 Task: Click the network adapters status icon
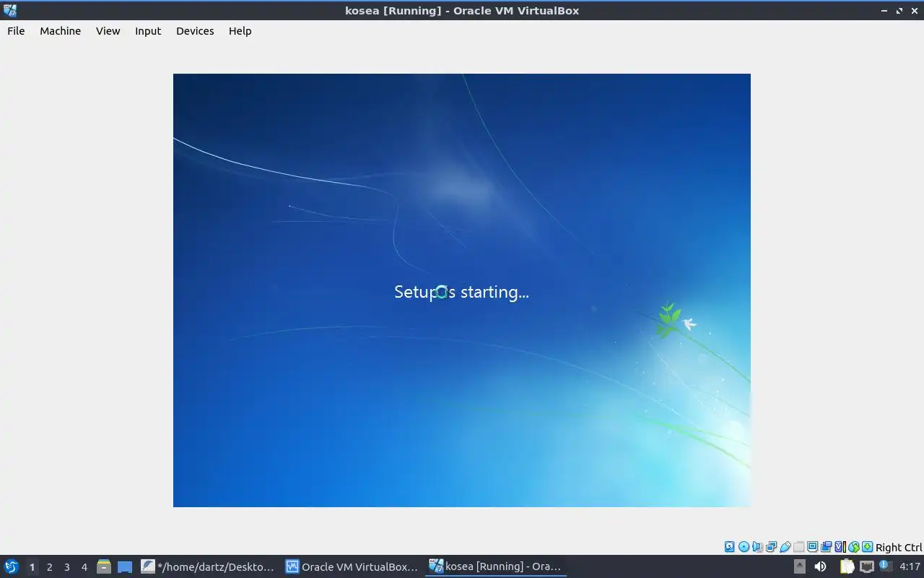tap(771, 547)
